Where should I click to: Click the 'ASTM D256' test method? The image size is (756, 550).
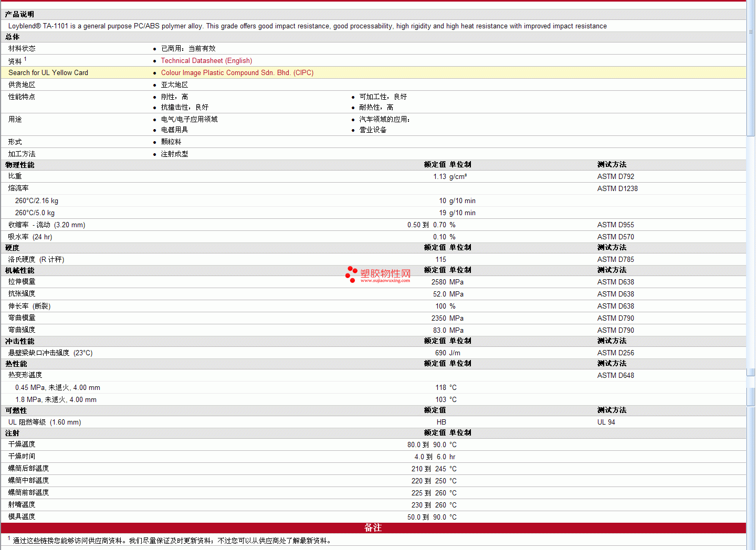pos(615,353)
